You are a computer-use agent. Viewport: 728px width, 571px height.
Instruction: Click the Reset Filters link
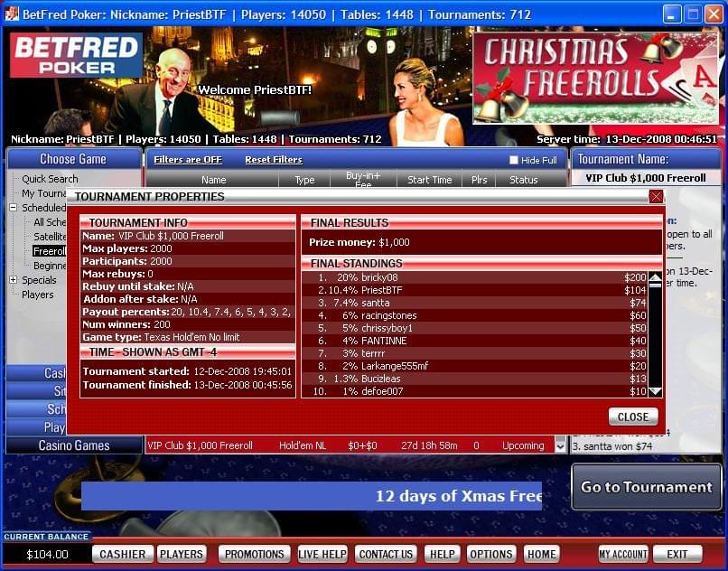(x=274, y=160)
